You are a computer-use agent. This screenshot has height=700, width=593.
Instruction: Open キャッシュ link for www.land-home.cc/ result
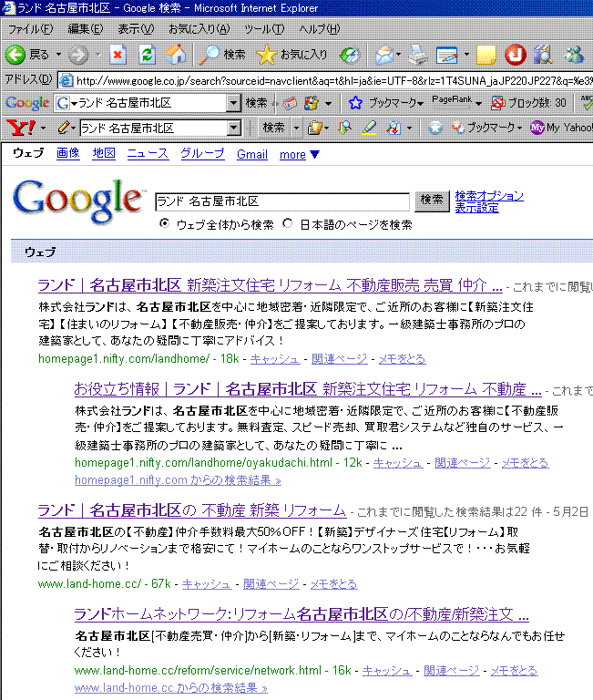click(207, 584)
